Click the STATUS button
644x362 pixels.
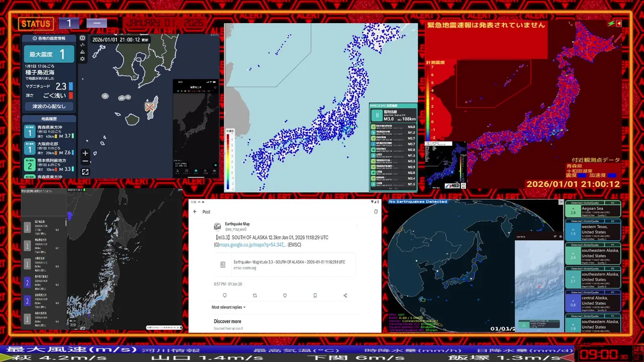coord(35,23)
